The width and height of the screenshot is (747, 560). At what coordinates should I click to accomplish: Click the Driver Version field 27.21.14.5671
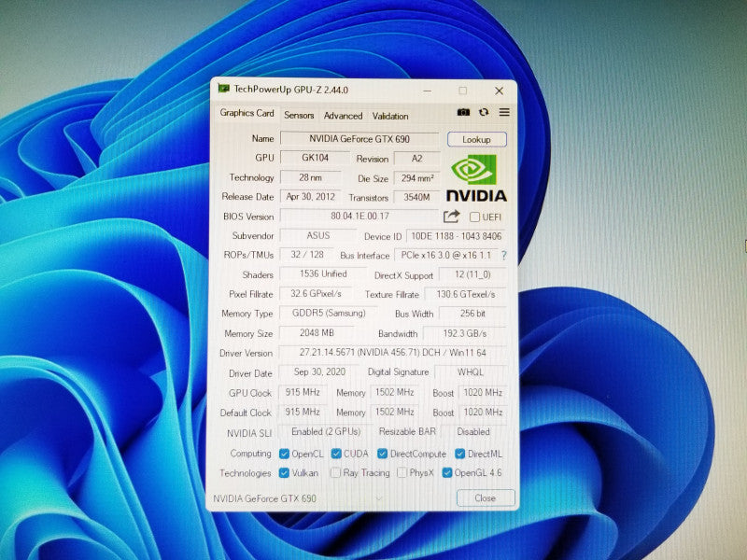coord(392,353)
